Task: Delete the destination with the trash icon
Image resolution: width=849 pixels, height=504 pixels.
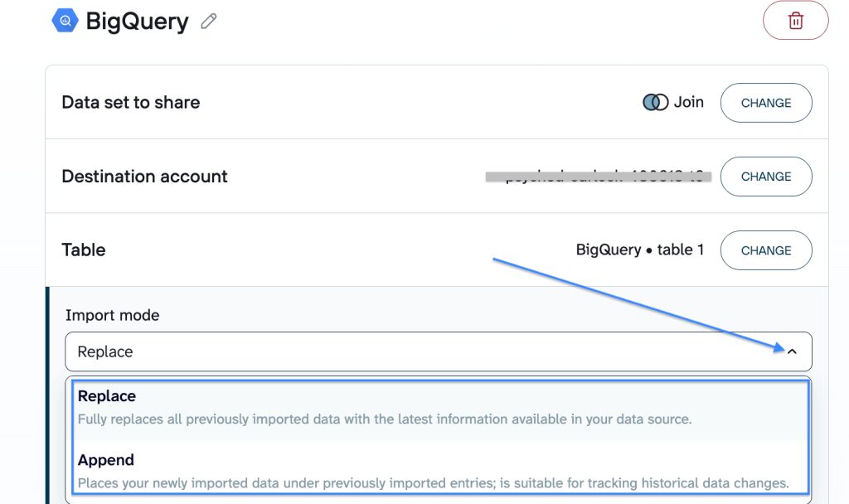Action: (x=795, y=21)
